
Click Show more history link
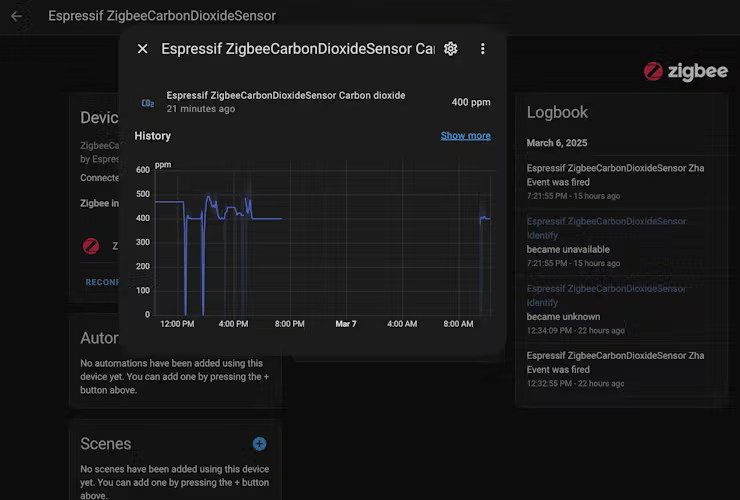[465, 136]
